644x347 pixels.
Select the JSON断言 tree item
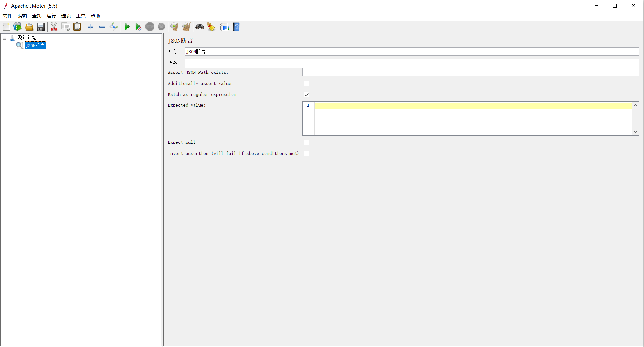(x=35, y=46)
